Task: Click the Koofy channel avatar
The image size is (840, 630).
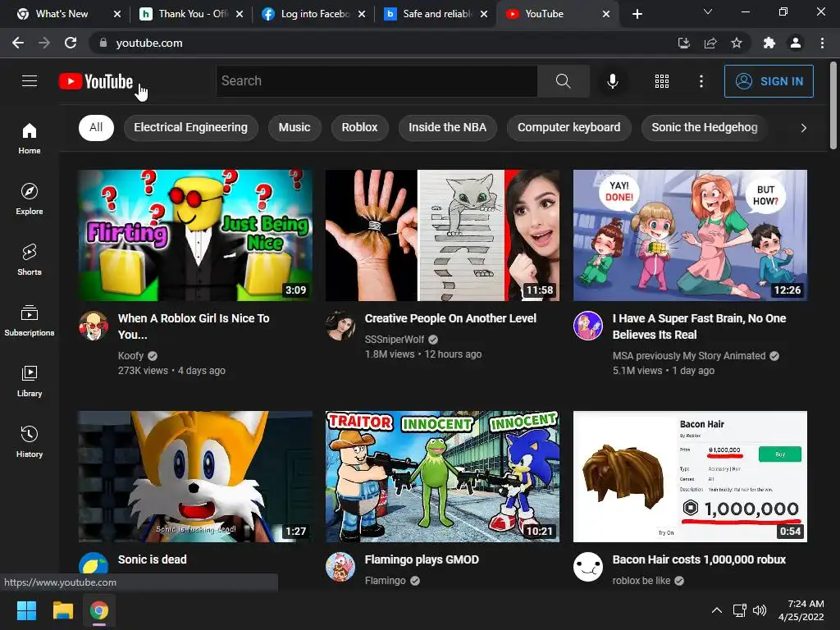Action: click(94, 326)
